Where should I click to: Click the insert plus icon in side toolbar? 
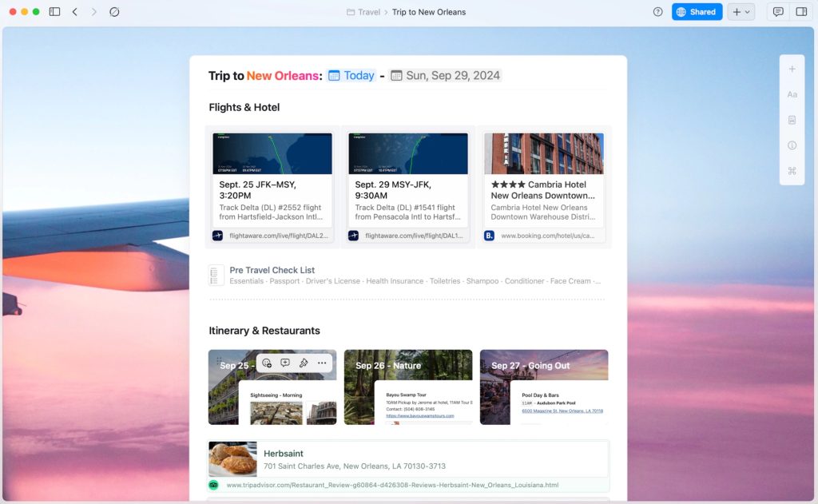tap(792, 69)
